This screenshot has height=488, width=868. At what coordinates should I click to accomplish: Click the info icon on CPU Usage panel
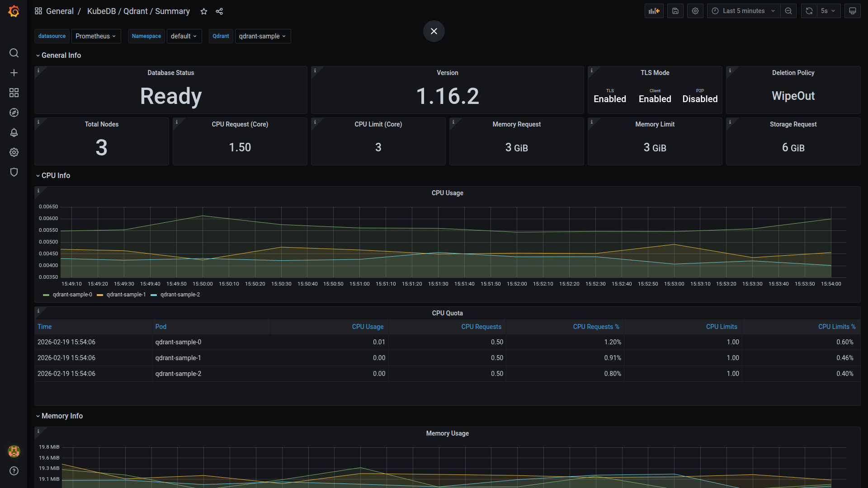point(38,191)
